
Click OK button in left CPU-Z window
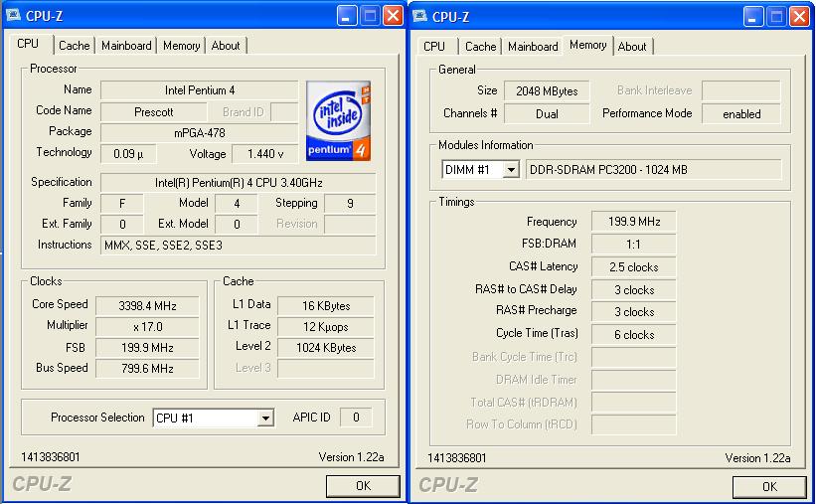coord(363,486)
